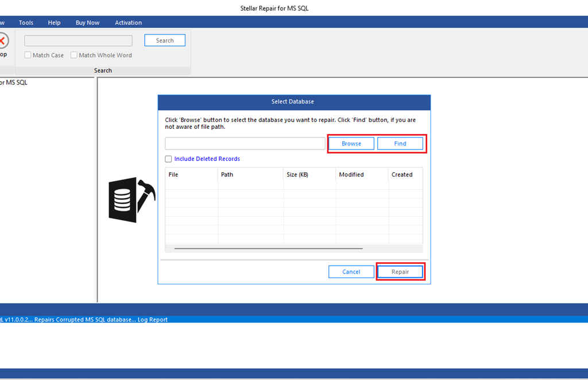Click Browse to select a database
The width and height of the screenshot is (588, 380).
(x=351, y=144)
